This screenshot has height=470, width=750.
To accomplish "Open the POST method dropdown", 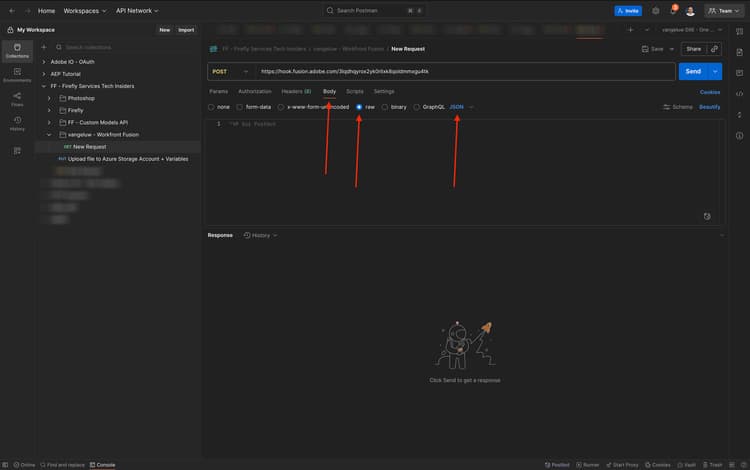I will [231, 72].
